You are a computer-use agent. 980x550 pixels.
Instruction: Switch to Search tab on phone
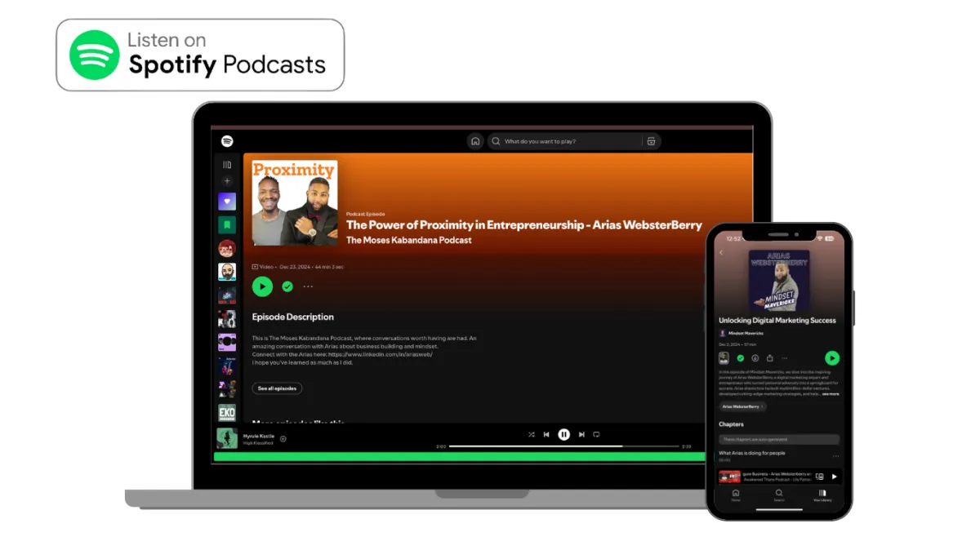(779, 495)
